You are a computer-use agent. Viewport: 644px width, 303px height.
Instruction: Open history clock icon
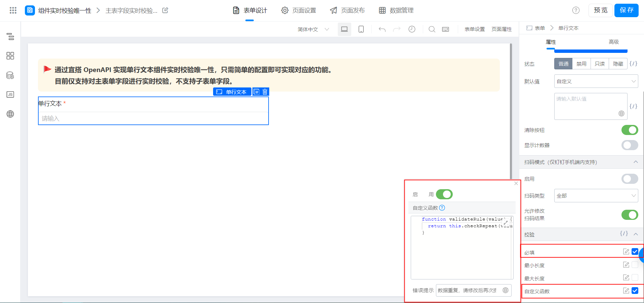point(412,29)
